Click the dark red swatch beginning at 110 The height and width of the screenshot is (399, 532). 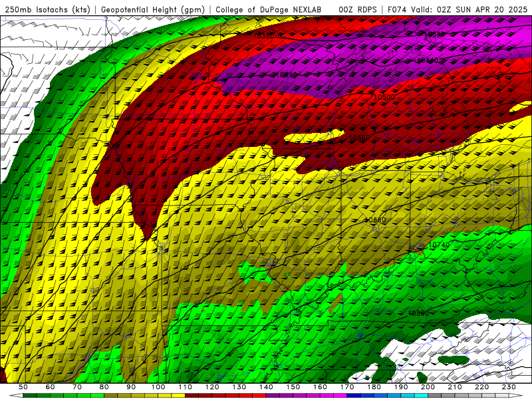click(192, 396)
